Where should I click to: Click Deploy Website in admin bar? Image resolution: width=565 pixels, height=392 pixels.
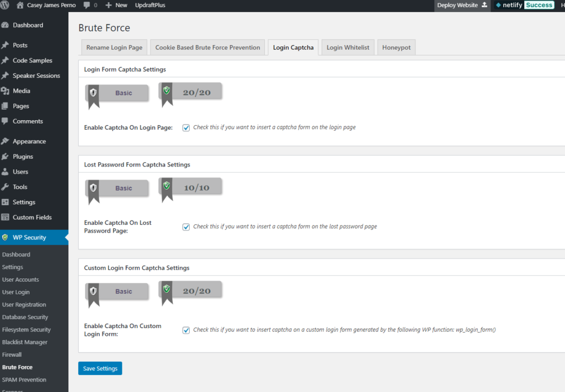(x=462, y=5)
